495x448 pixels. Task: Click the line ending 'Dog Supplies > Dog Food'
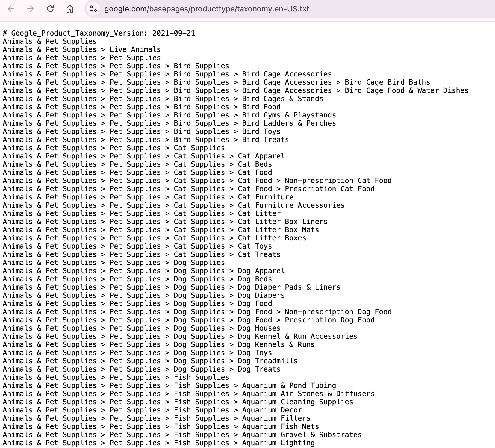[137, 303]
